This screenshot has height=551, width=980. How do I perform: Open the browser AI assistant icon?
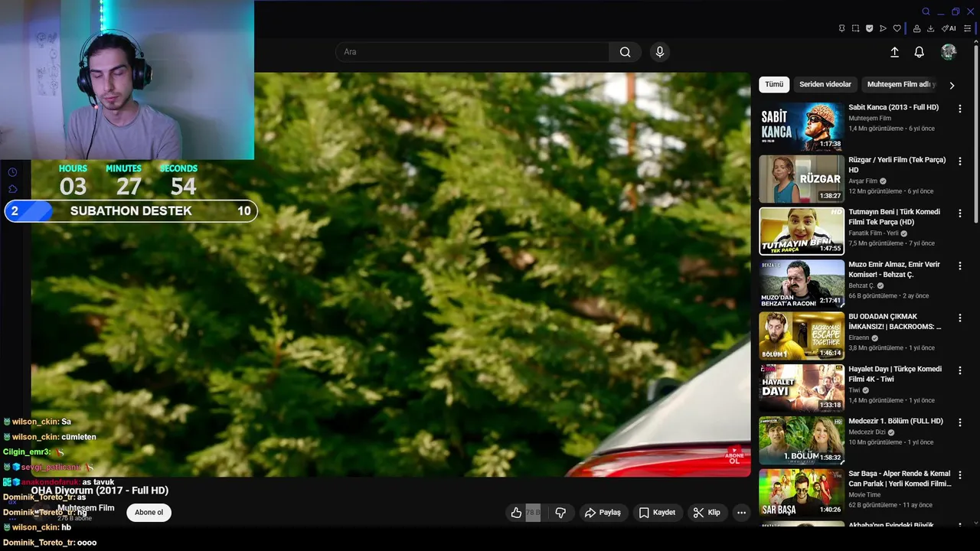(x=949, y=28)
